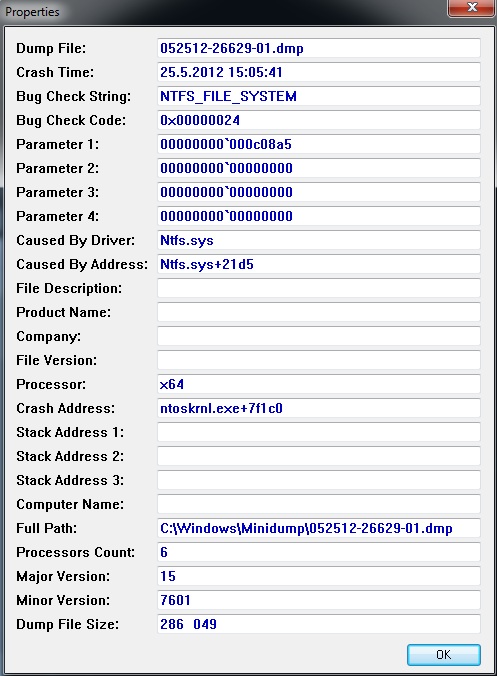Click the Major Version field
This screenshot has width=497, height=676.
319,576
